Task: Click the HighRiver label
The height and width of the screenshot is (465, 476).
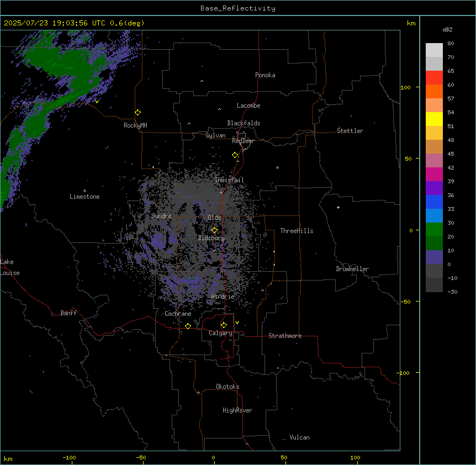Action: [x=237, y=410]
